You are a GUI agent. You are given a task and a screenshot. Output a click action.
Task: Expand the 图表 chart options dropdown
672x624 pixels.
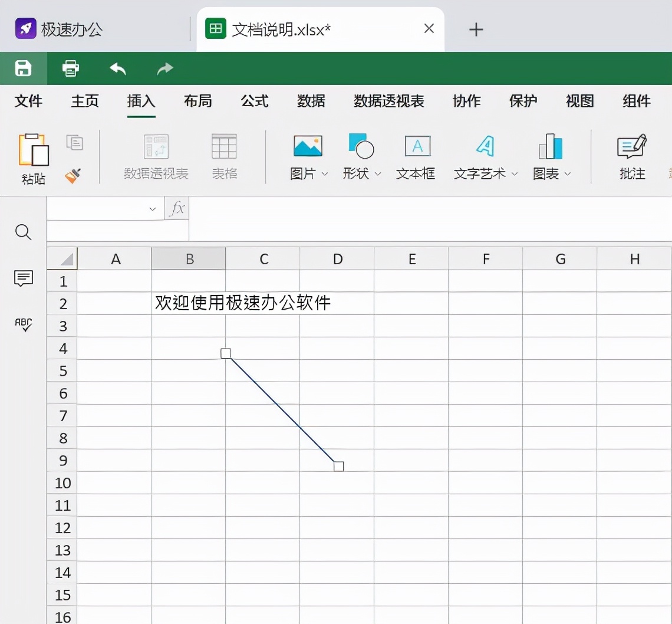(x=567, y=175)
